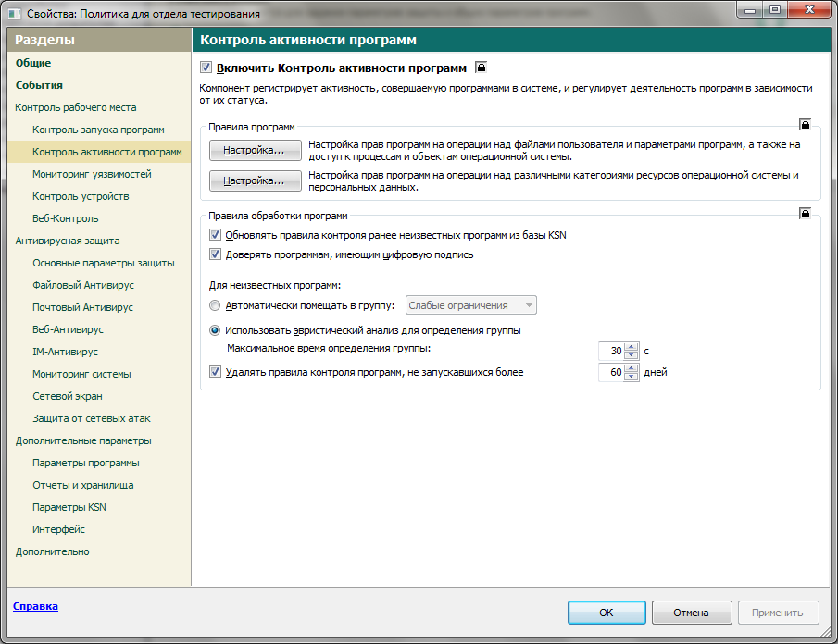Click the Применить button
Image resolution: width=838 pixels, height=644 pixels.
point(778,613)
